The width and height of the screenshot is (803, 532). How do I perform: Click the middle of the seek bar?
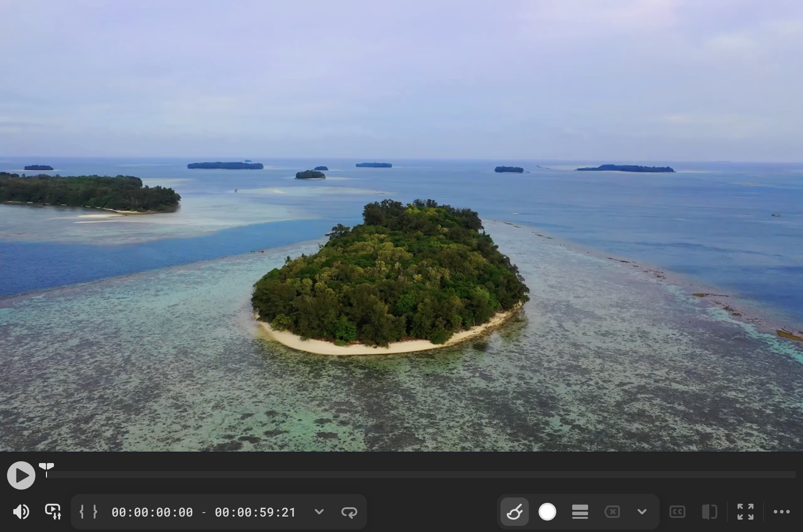(421, 475)
